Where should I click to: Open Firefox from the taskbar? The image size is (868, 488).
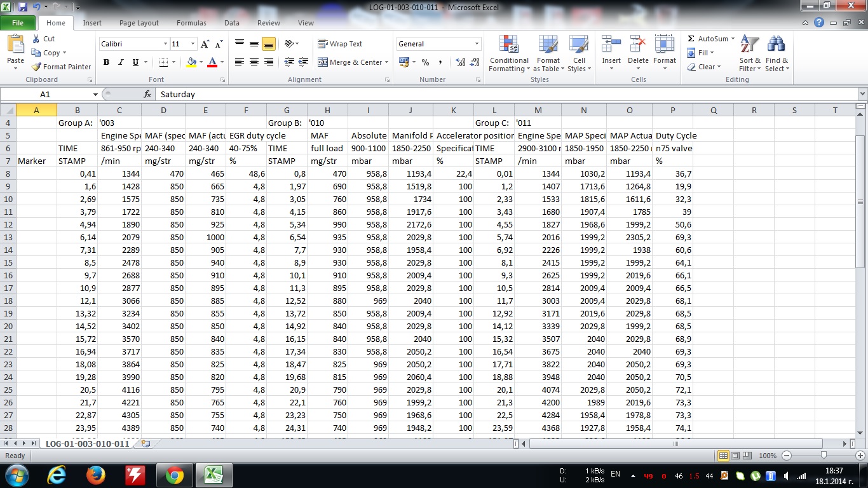pos(96,475)
